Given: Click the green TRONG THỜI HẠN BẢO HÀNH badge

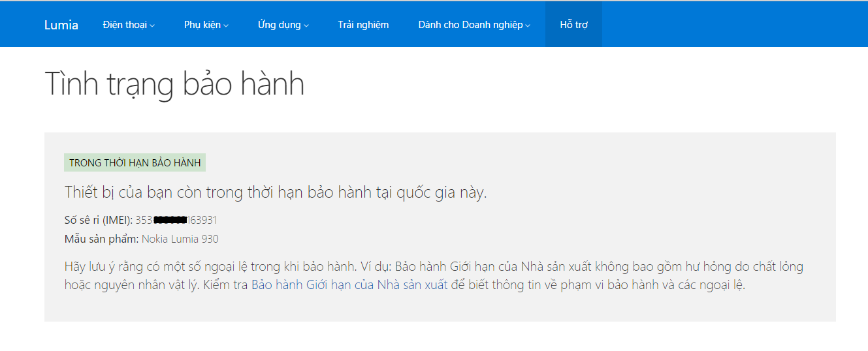Looking at the screenshot, I should point(135,162).
